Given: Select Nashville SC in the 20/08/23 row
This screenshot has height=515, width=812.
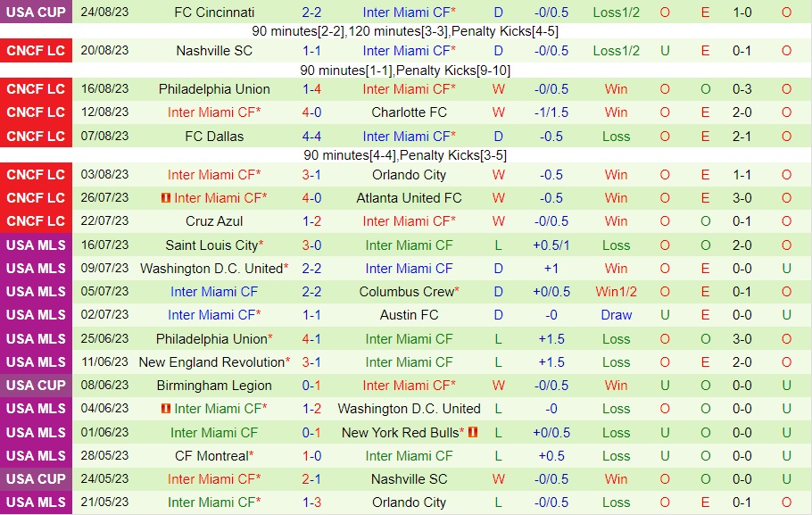Looking at the screenshot, I should pos(214,51).
